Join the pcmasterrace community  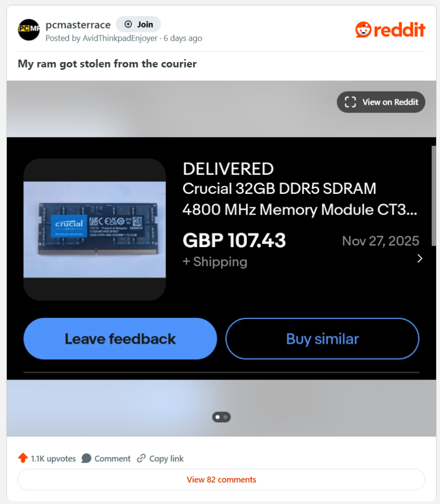point(138,25)
